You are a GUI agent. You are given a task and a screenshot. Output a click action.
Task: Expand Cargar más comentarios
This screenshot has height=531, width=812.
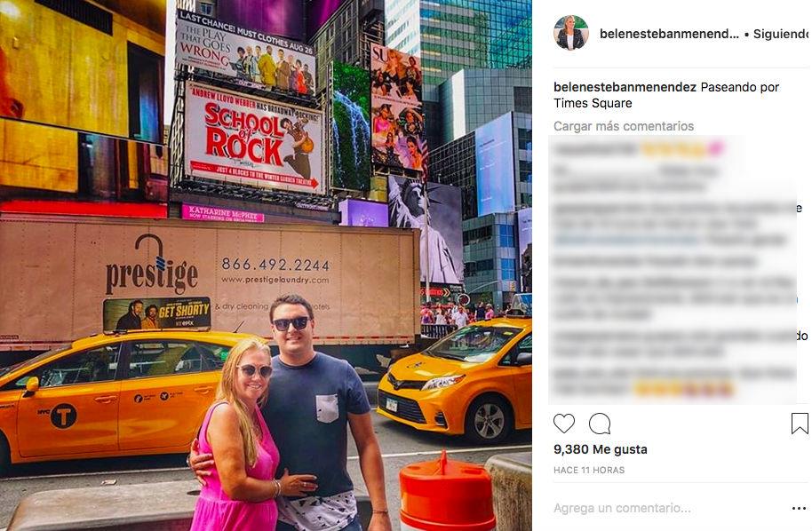click(x=624, y=126)
